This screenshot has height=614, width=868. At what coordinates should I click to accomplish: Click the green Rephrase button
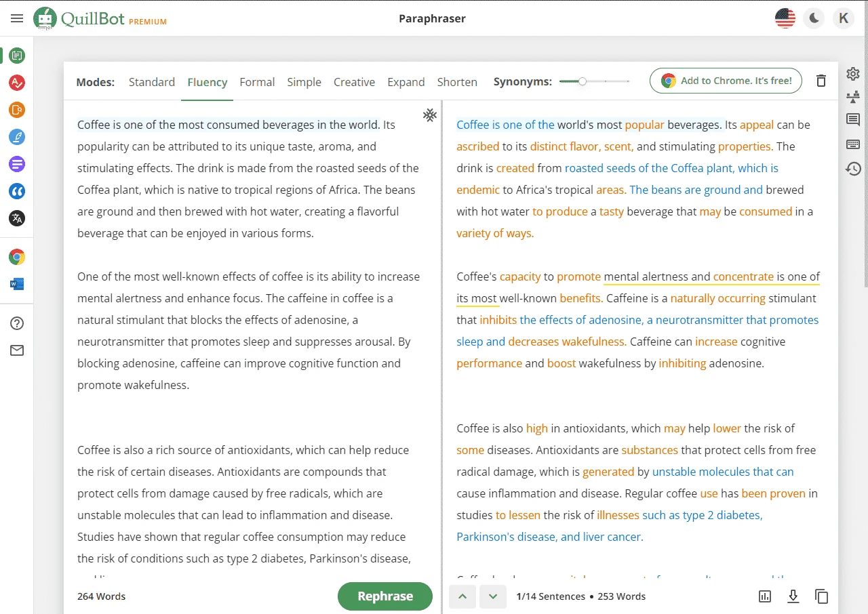click(x=385, y=596)
